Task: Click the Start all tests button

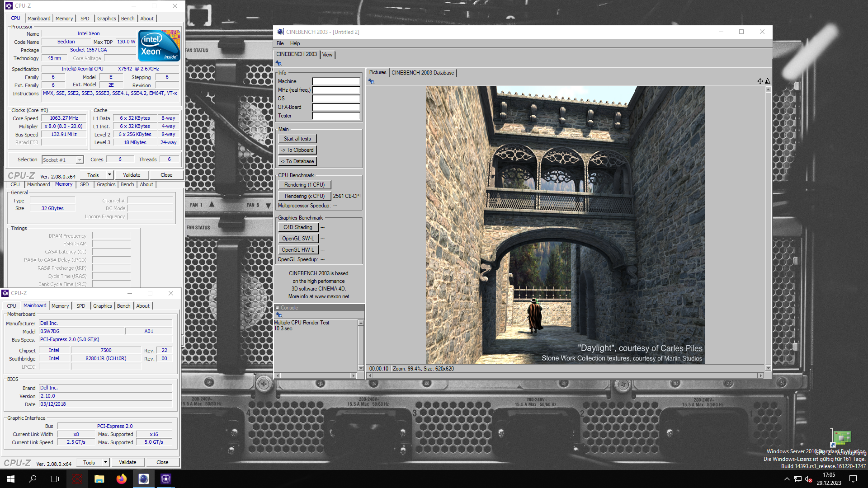Action: (x=297, y=139)
